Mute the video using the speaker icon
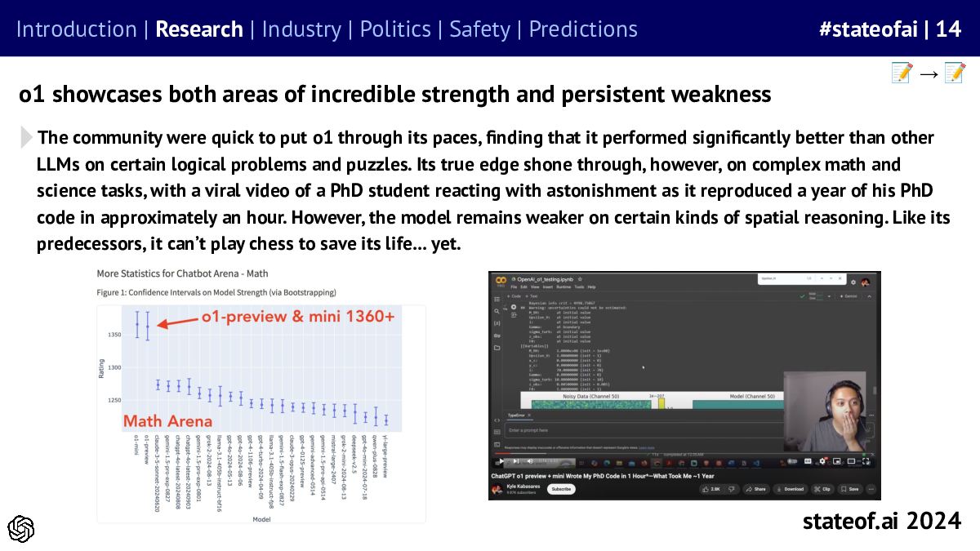980x551 pixels. (x=530, y=461)
